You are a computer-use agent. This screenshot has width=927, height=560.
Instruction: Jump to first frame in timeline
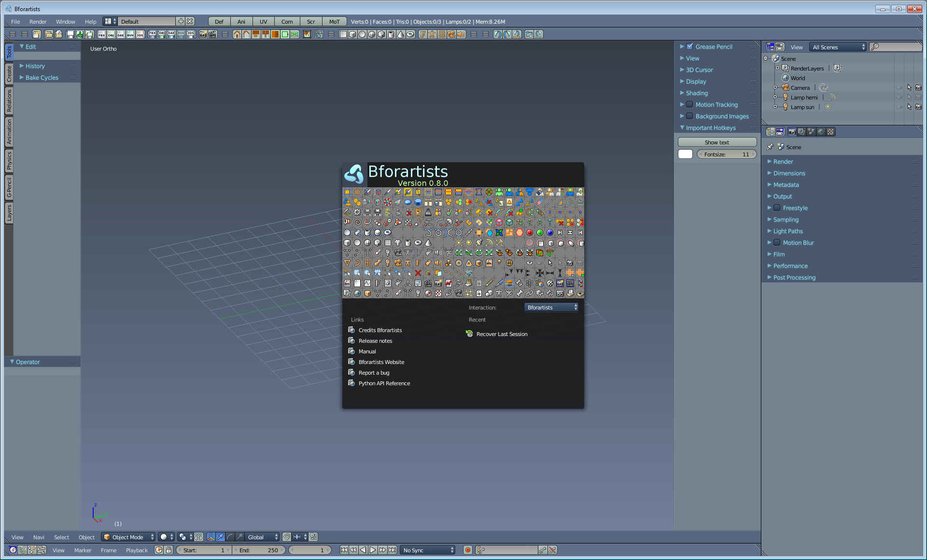pos(344,550)
